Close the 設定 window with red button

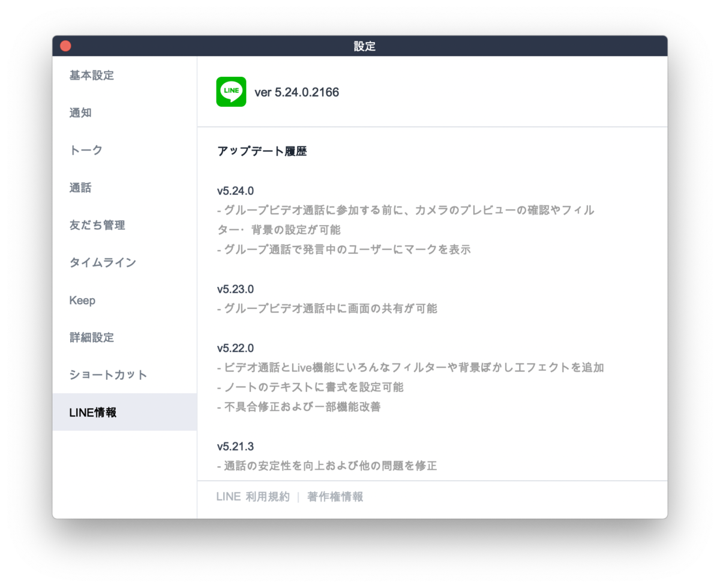coord(65,46)
